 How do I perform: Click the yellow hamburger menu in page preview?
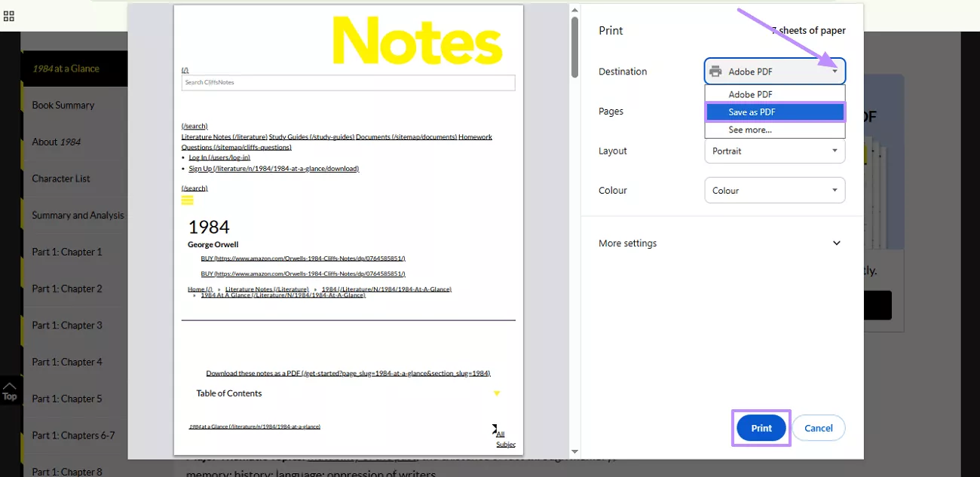(185, 199)
